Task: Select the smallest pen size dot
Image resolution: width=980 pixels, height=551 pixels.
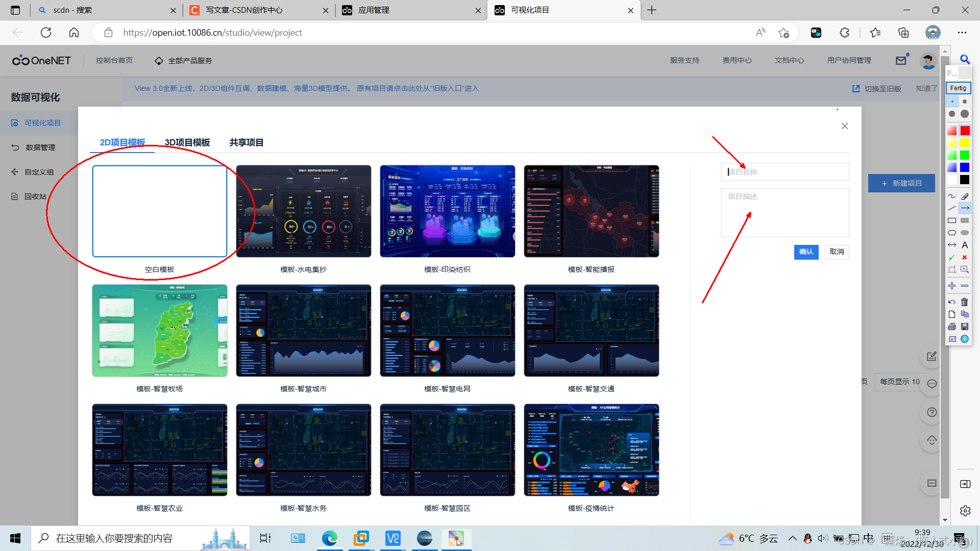Action: (x=952, y=102)
